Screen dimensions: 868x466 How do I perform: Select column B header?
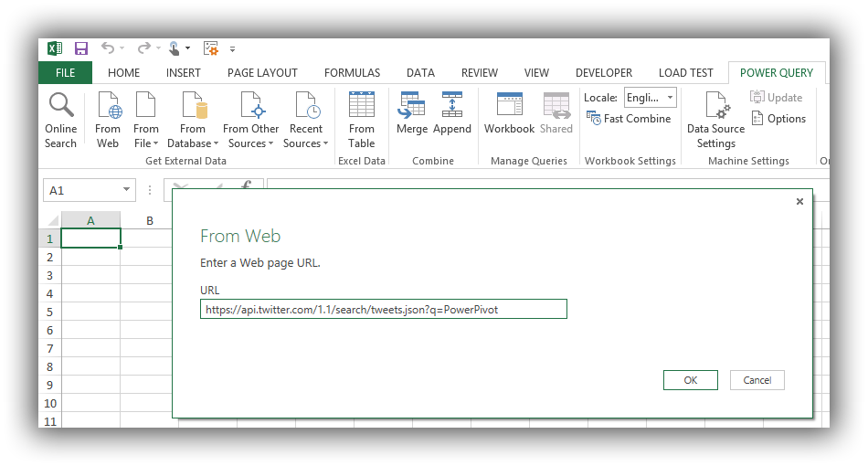(x=150, y=220)
